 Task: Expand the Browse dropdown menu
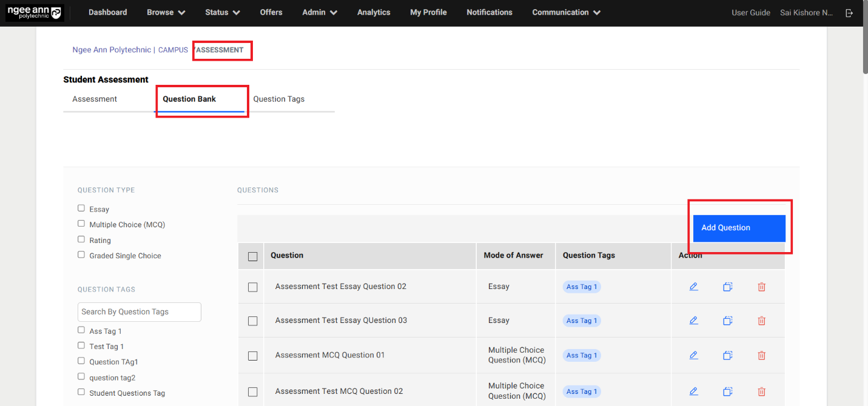[166, 13]
